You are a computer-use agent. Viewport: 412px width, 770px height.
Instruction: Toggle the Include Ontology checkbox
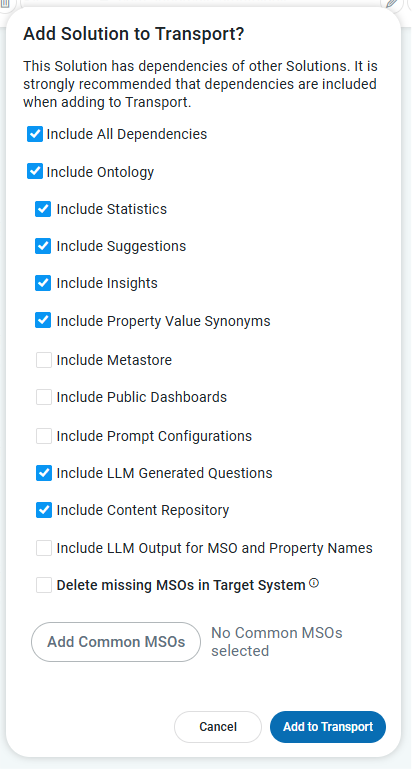pyautogui.click(x=35, y=171)
